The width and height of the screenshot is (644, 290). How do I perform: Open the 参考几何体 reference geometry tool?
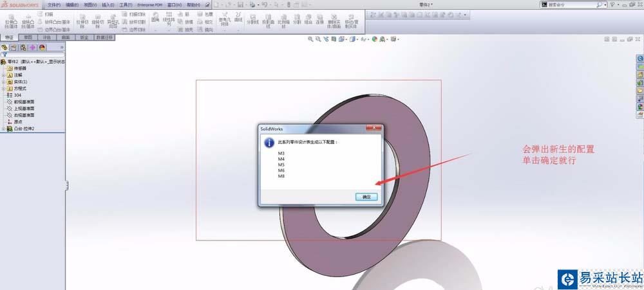point(225,20)
